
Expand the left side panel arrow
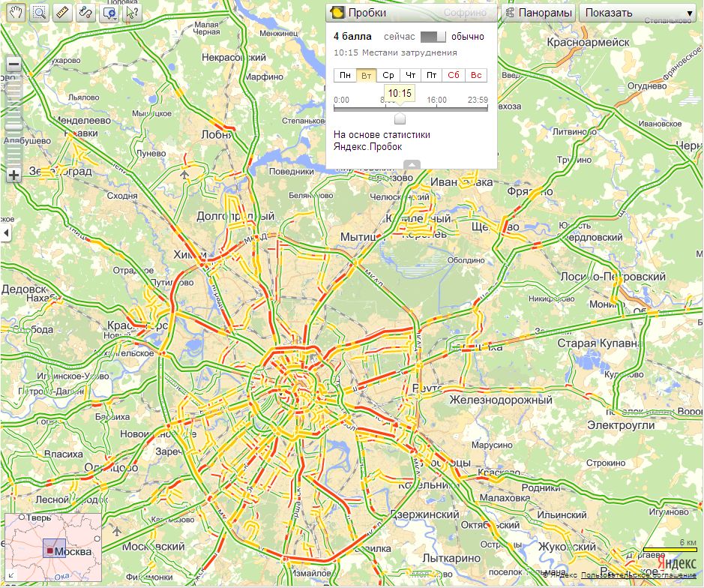pyautogui.click(x=5, y=233)
